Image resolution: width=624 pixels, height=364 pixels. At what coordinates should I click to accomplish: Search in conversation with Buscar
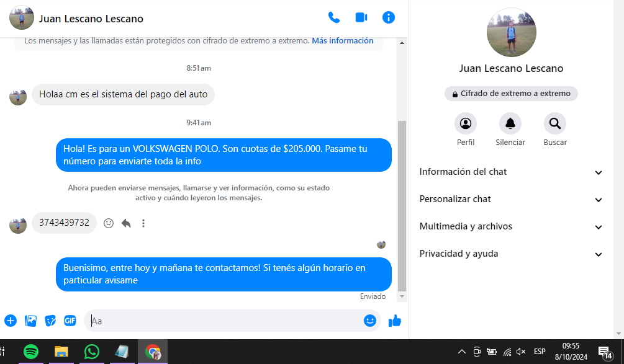pyautogui.click(x=554, y=123)
